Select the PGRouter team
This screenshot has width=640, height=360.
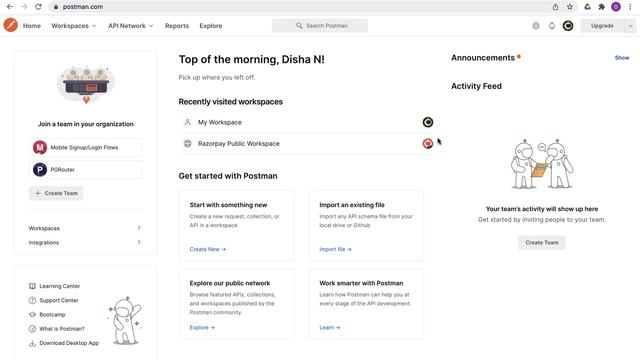[86, 169]
